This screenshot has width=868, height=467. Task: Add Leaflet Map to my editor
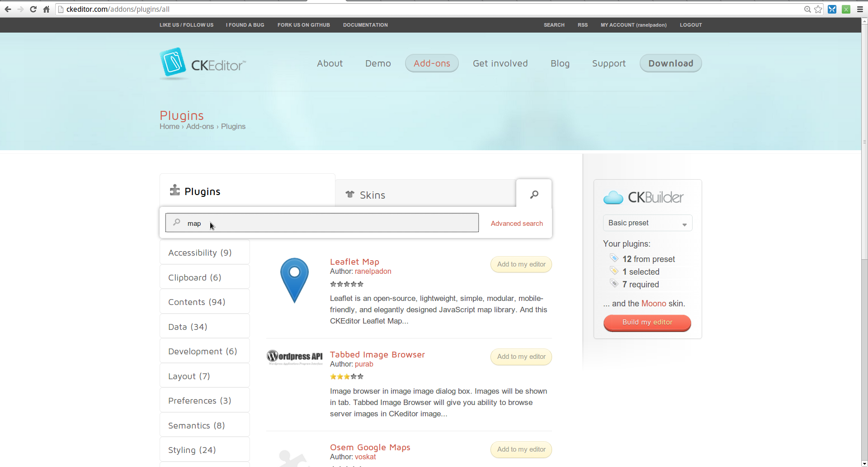coord(521,264)
